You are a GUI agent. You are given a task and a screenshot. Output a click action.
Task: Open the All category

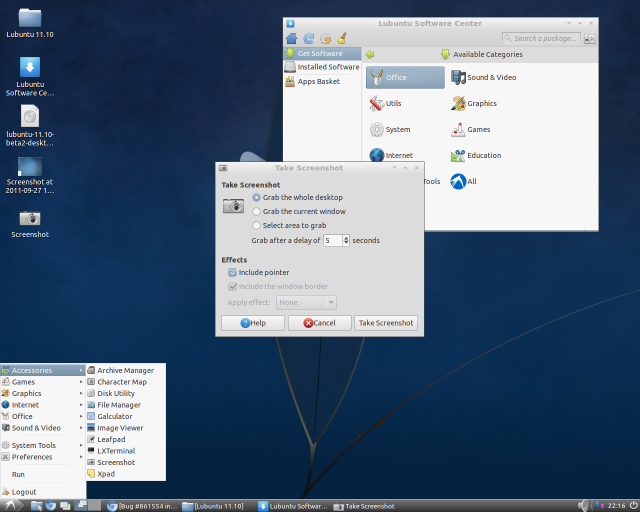click(x=463, y=182)
